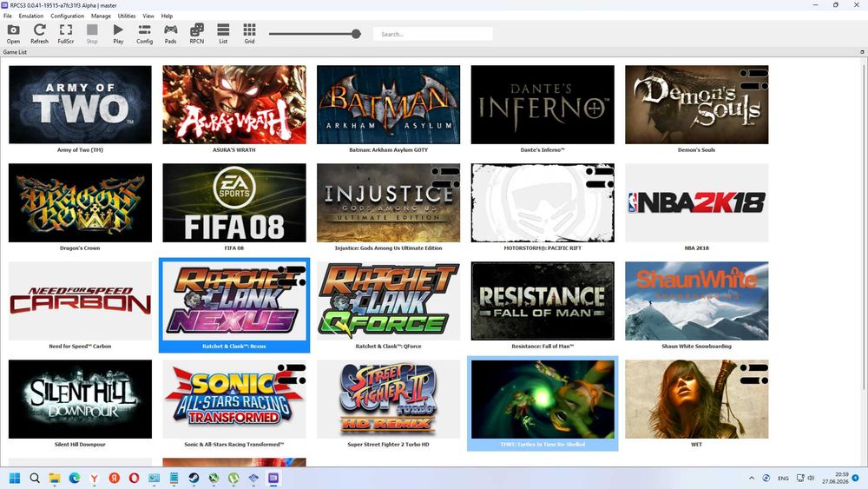Click custom config badge on WET
868x489 pixels.
(754, 373)
